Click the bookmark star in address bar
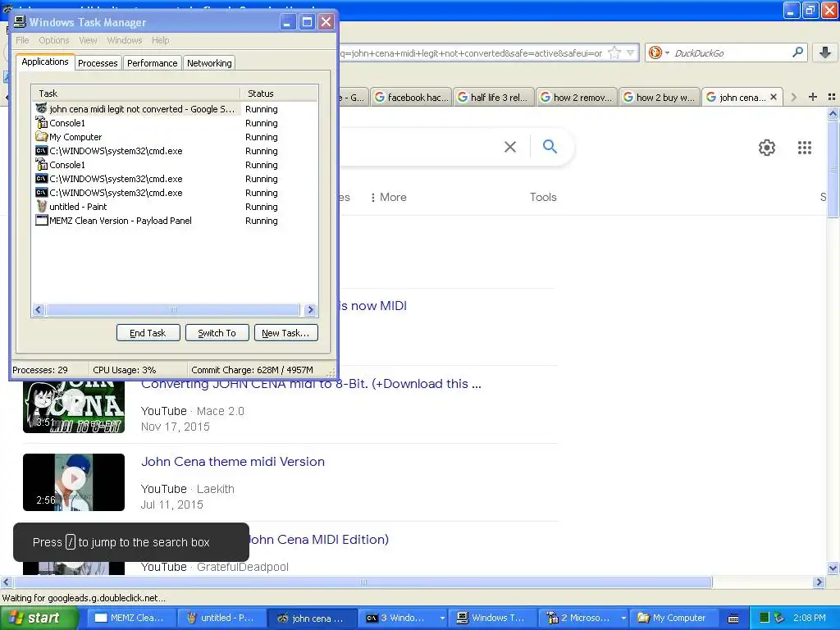This screenshot has height=630, width=840. click(615, 53)
